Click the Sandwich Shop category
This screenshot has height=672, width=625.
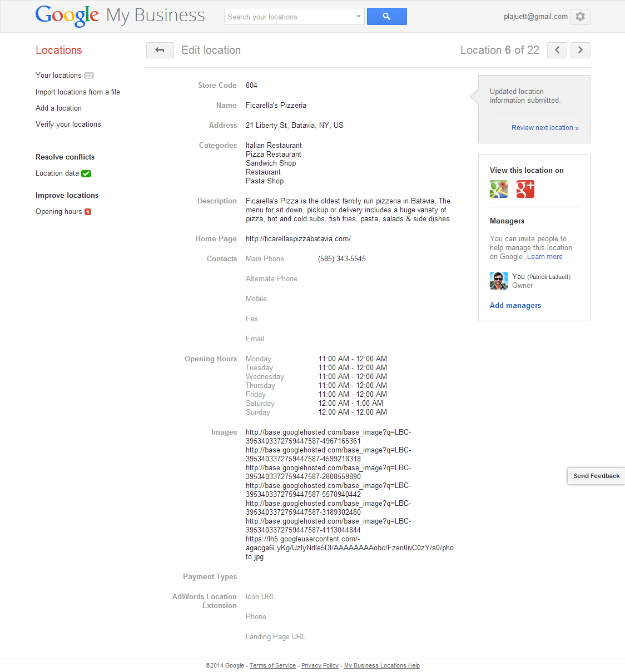pos(271,163)
